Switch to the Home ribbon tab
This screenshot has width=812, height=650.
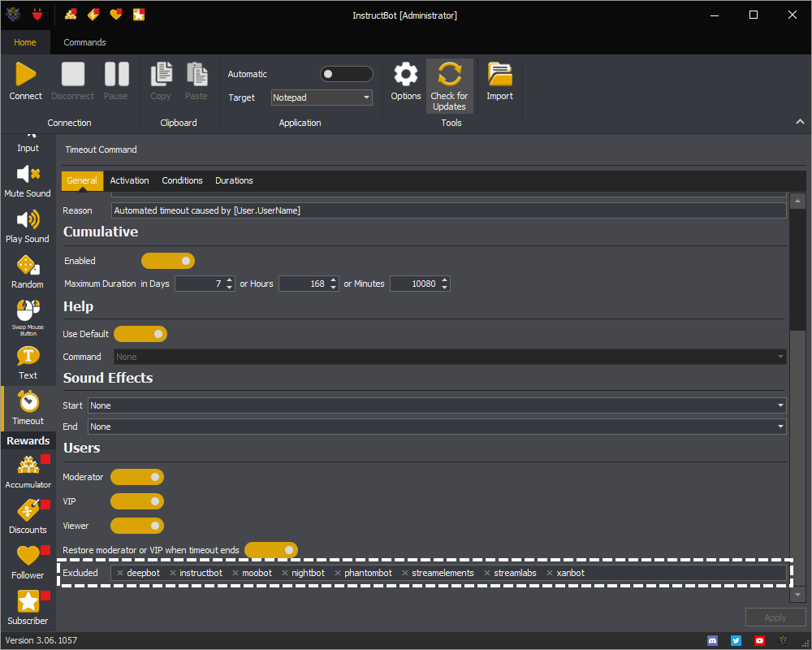coord(25,42)
